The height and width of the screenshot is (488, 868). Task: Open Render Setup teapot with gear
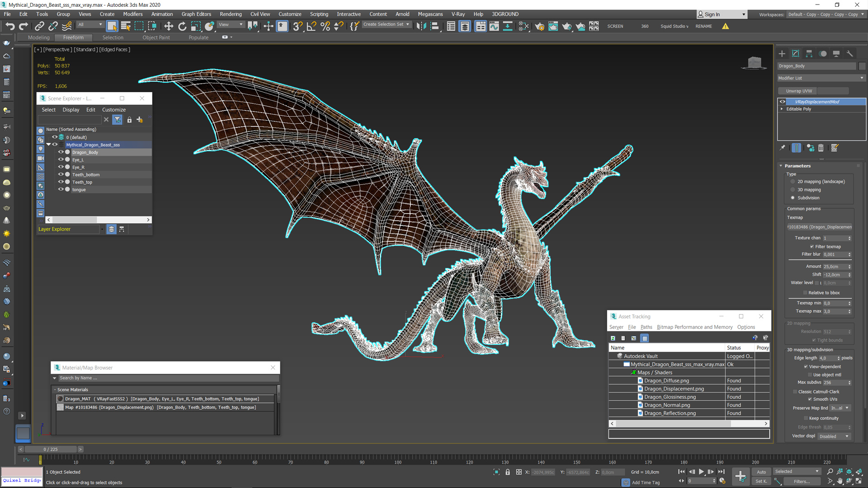(539, 26)
